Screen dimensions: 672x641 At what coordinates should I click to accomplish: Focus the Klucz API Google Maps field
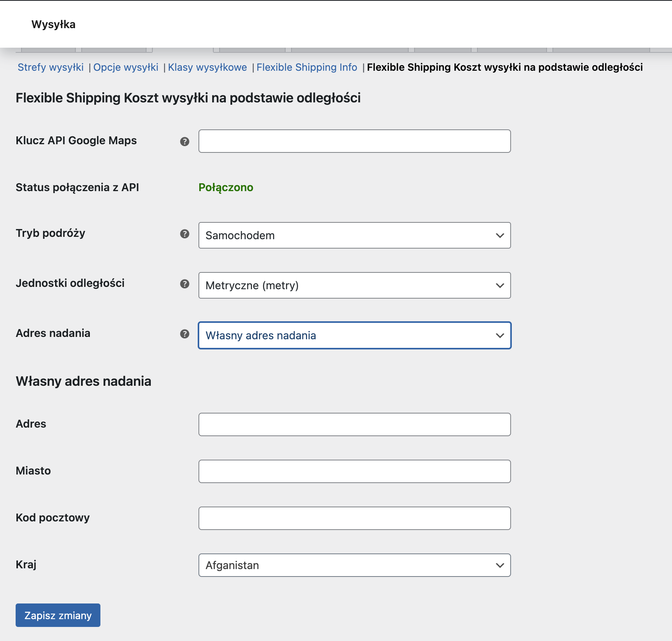point(355,141)
